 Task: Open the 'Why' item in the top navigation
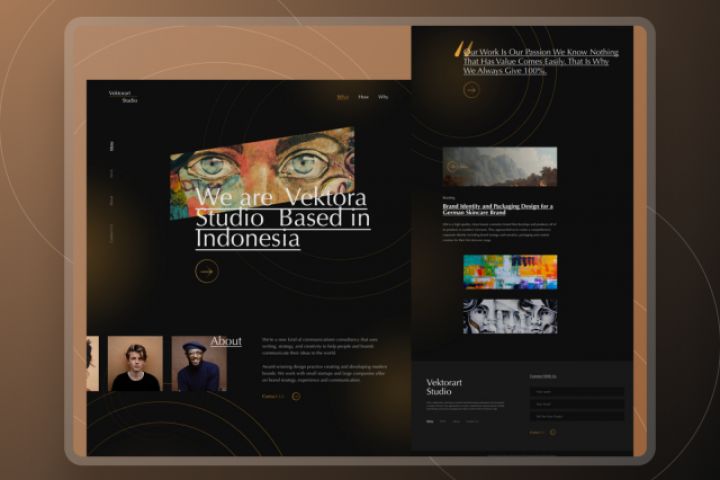click(383, 97)
